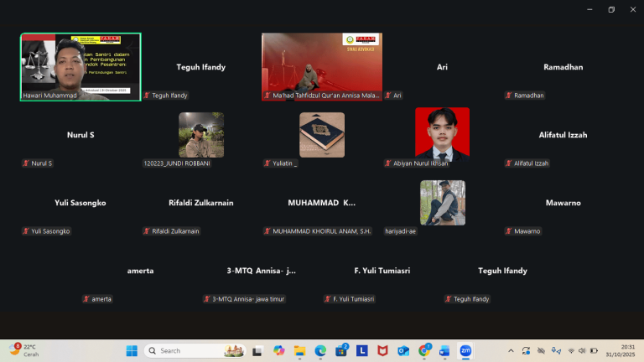Image resolution: width=644 pixels, height=362 pixels.
Task: Open the weather widget showing 22°C
Action: point(25,350)
